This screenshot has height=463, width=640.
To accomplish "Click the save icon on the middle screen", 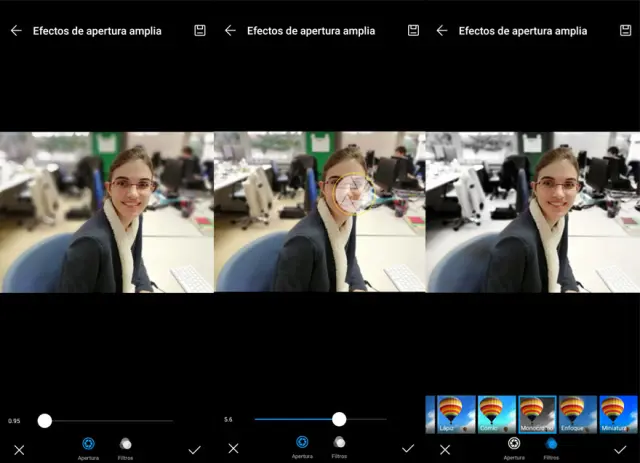I will 413,31.
